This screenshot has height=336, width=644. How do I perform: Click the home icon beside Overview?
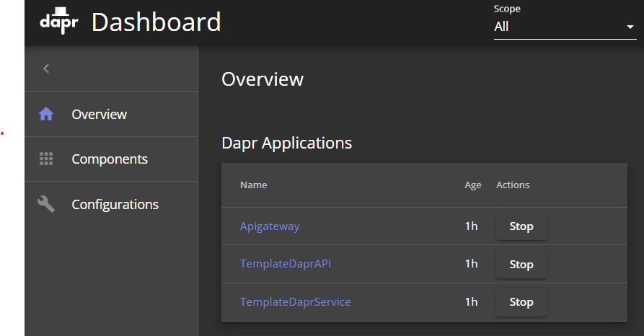coord(46,114)
